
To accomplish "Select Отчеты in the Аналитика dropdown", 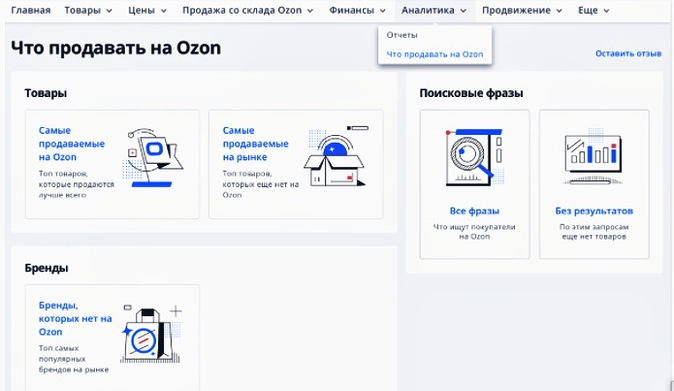I will click(402, 35).
